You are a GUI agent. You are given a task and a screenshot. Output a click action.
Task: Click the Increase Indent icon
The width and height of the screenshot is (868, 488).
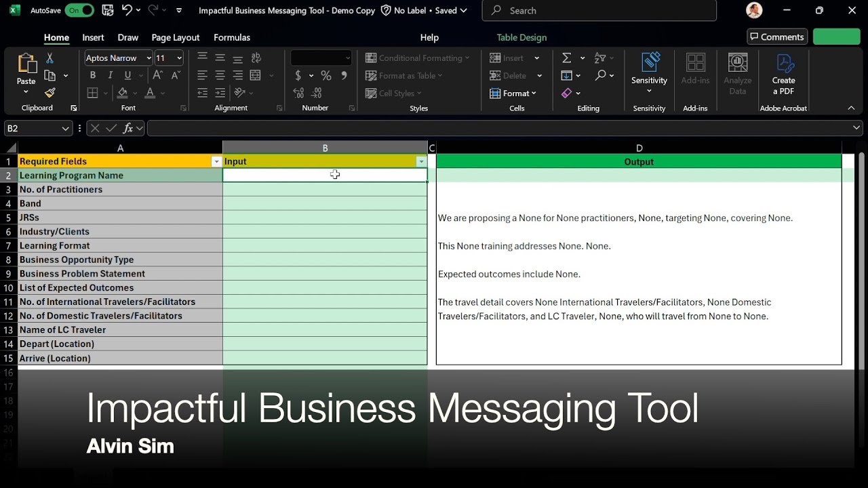pyautogui.click(x=220, y=93)
